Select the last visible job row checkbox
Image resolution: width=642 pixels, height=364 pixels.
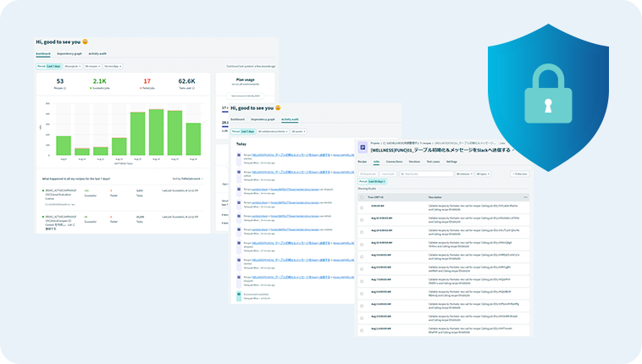[362, 330]
